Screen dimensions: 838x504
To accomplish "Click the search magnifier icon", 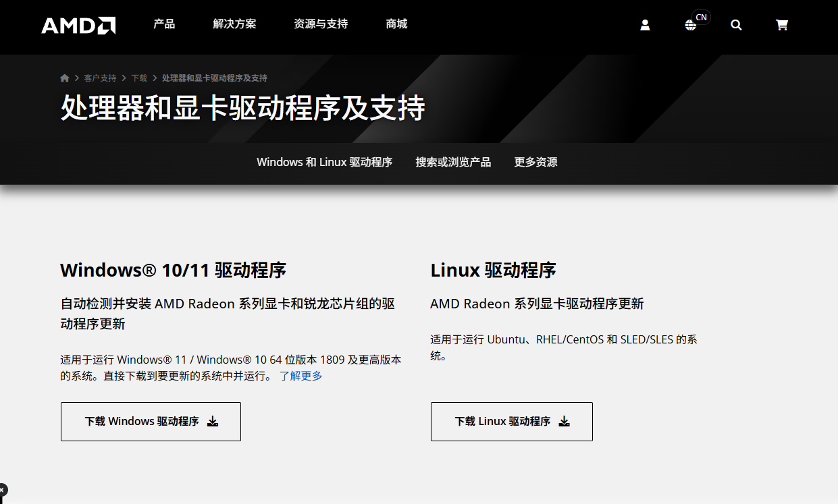I will [x=736, y=25].
